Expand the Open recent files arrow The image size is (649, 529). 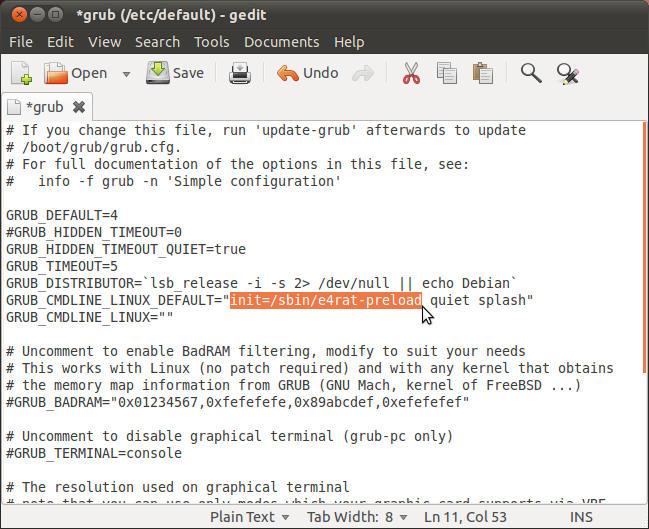coord(126,74)
